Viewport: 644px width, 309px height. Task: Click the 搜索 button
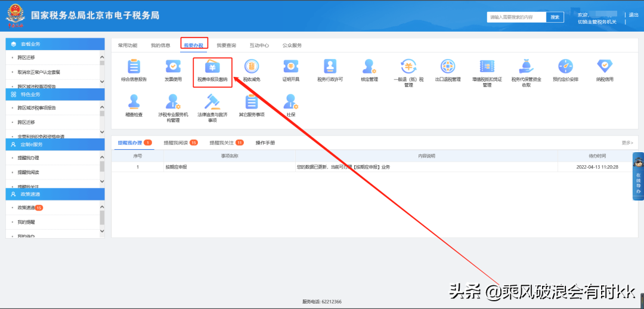pyautogui.click(x=555, y=17)
